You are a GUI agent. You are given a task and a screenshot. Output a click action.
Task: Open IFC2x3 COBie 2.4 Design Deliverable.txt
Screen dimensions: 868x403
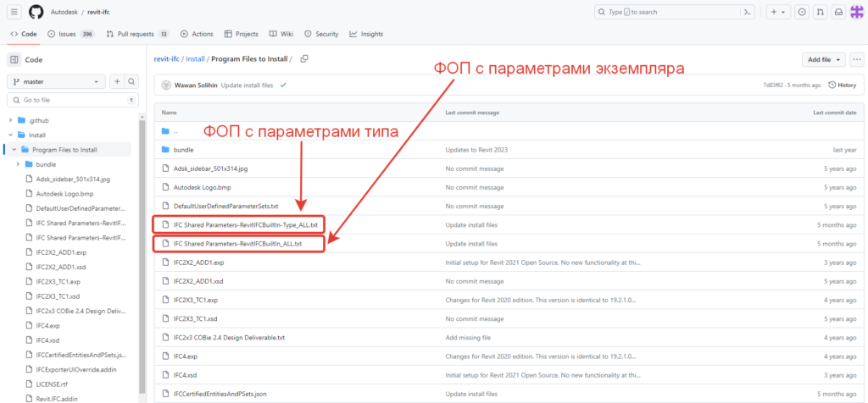click(229, 337)
